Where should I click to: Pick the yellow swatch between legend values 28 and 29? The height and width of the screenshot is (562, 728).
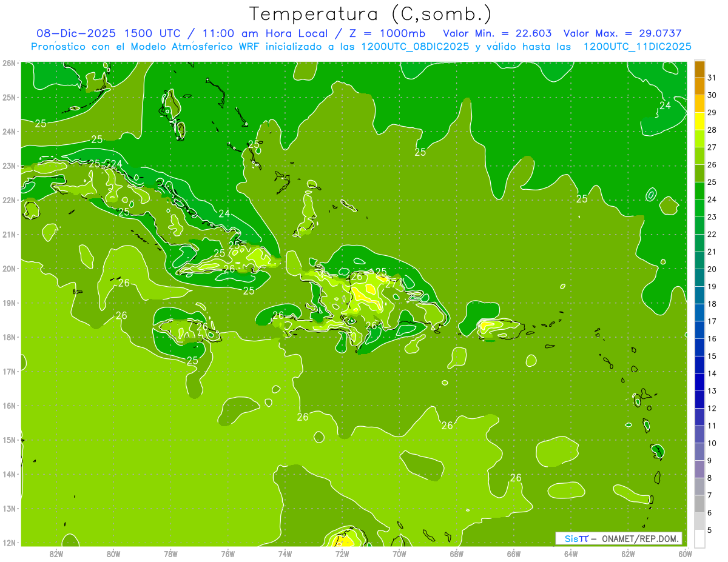699,121
